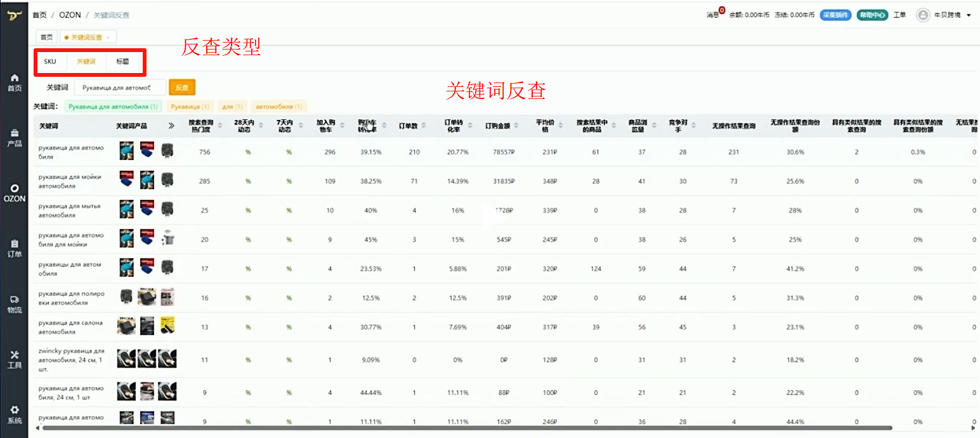Sort by 订购金额 column

pyautogui.click(x=517, y=126)
